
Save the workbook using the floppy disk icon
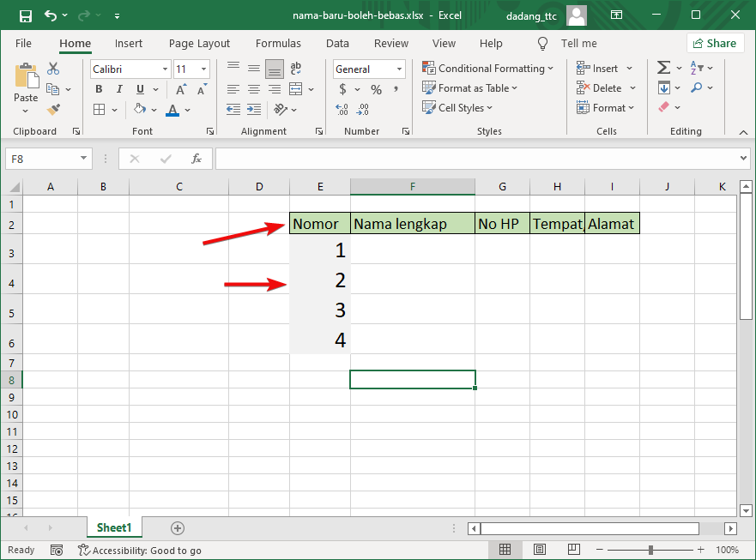tap(25, 15)
